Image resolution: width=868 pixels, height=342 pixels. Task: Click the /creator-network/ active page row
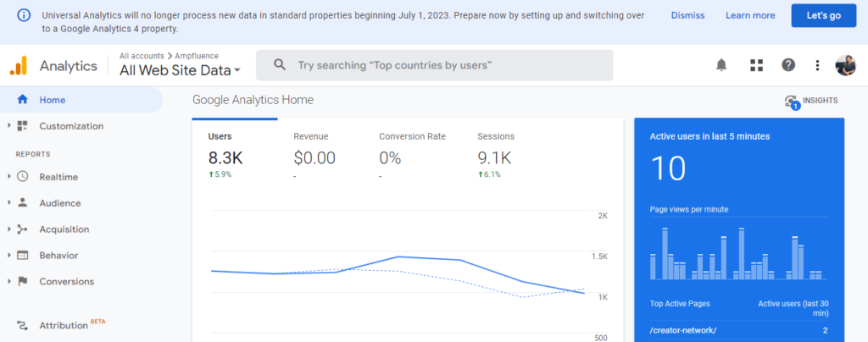(738, 330)
